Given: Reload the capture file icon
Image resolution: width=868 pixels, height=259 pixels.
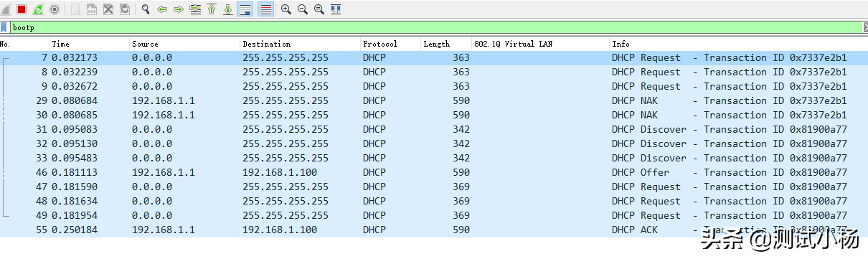Looking at the screenshot, I should point(125,9).
